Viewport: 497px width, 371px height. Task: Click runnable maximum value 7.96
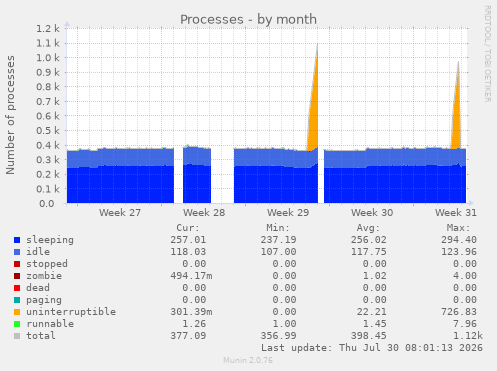point(465,324)
